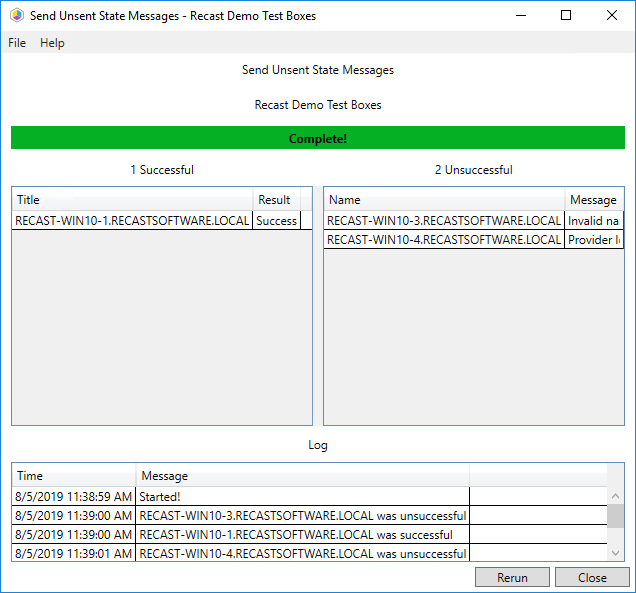
Task: Click the Success result cell
Action: coord(277,221)
